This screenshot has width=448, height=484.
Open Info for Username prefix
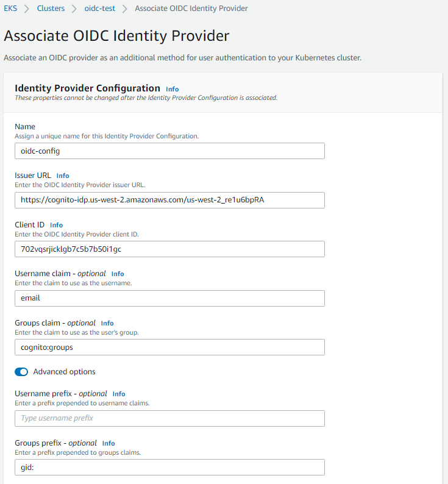[119, 394]
